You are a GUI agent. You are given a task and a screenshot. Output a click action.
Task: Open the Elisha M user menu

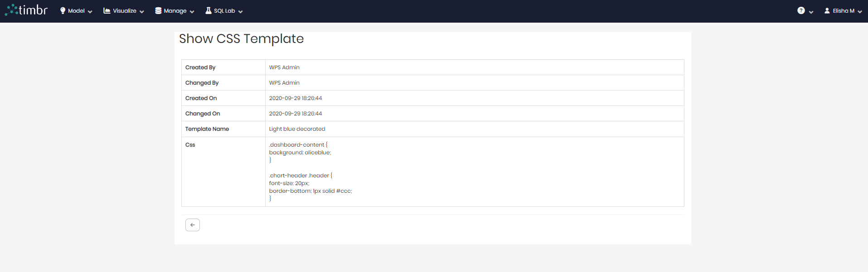click(x=844, y=11)
